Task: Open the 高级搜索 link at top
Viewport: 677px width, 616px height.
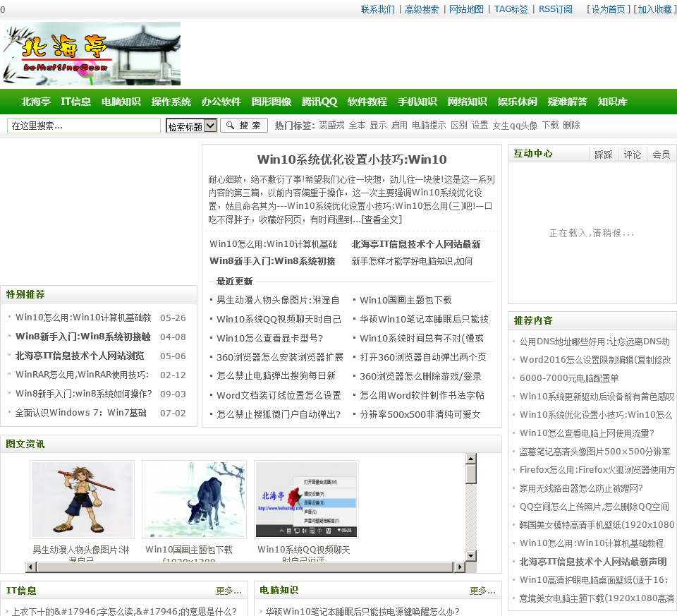Action: (422, 9)
